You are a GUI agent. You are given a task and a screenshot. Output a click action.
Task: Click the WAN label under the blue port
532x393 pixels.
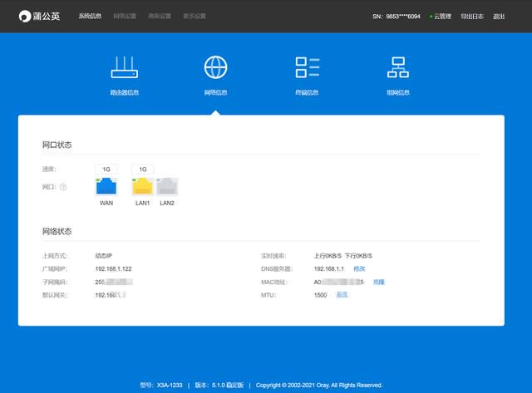[x=106, y=203]
